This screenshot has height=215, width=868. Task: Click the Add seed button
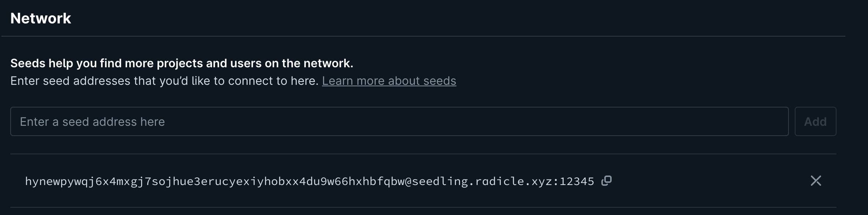tap(815, 121)
